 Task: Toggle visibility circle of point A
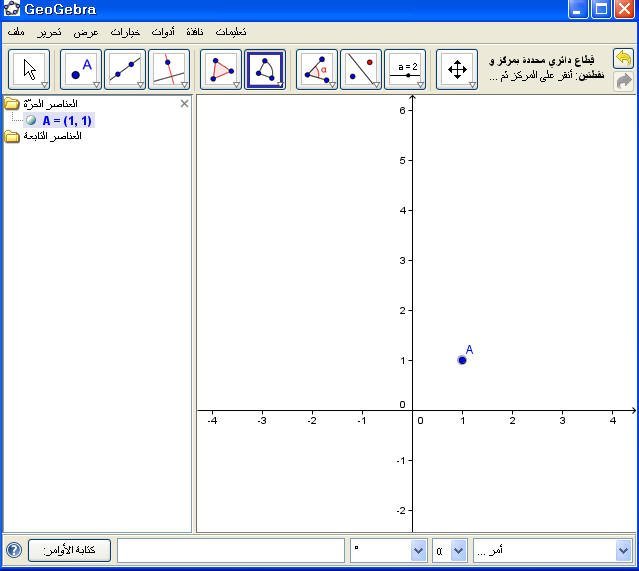click(31, 120)
